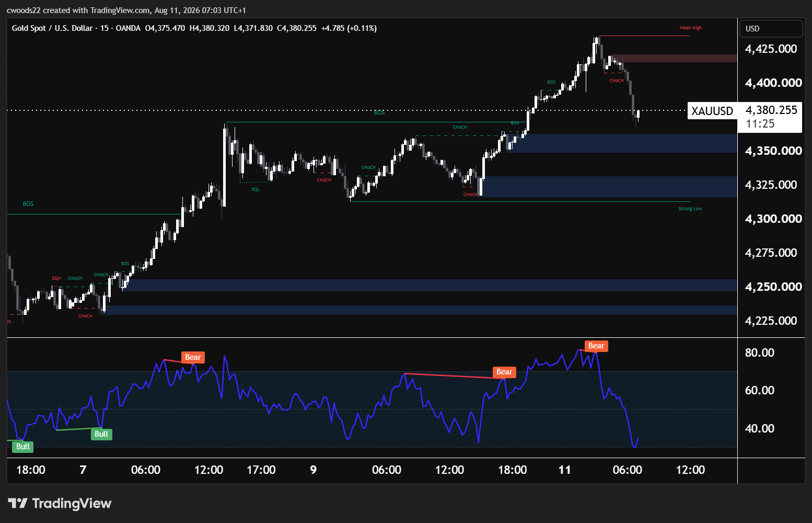Click the 4,300.000 price axis label
This screenshot has width=812, height=523.
(x=773, y=219)
